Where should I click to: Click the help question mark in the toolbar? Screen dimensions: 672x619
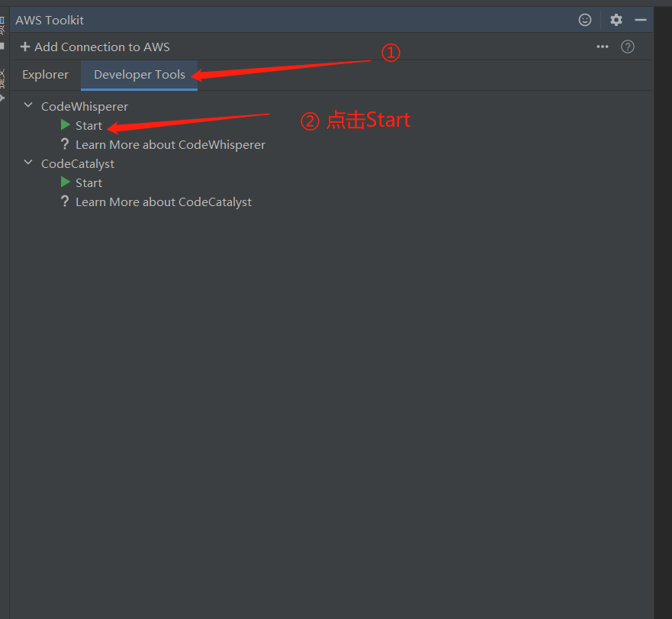tap(627, 47)
